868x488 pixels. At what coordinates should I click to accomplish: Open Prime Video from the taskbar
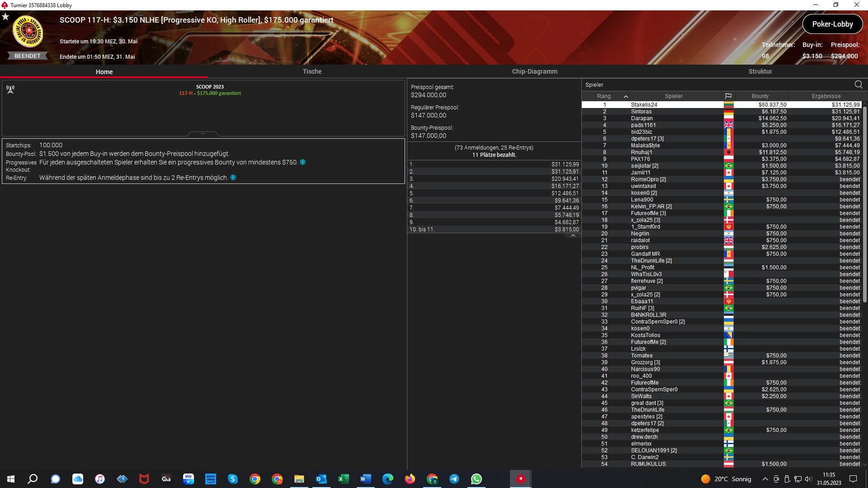point(211,479)
